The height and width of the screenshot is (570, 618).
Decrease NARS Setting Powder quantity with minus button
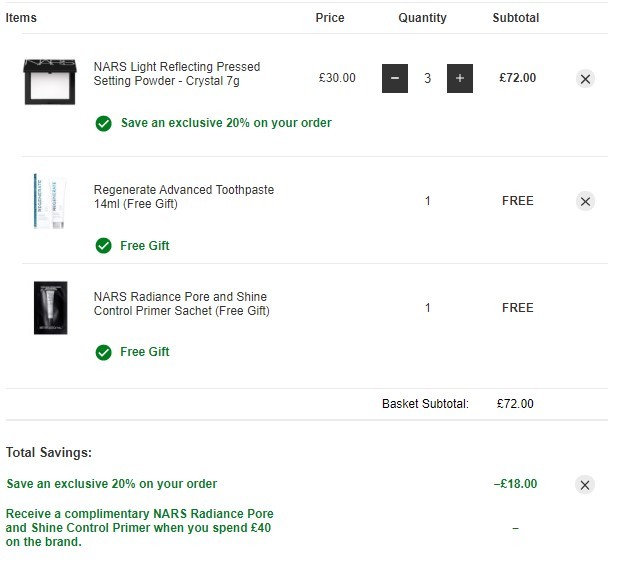pos(395,78)
